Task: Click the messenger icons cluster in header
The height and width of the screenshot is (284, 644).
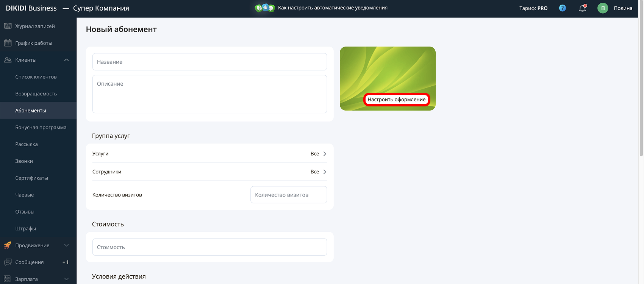Action: [x=265, y=8]
